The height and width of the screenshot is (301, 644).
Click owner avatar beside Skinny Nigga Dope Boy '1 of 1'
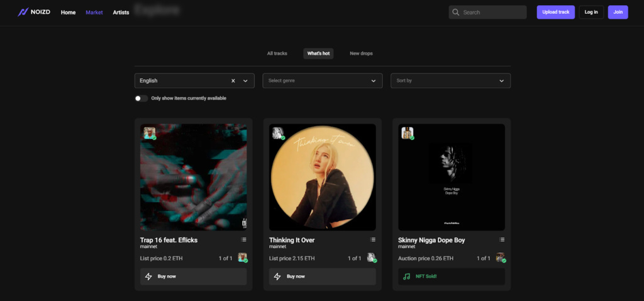[x=500, y=258]
